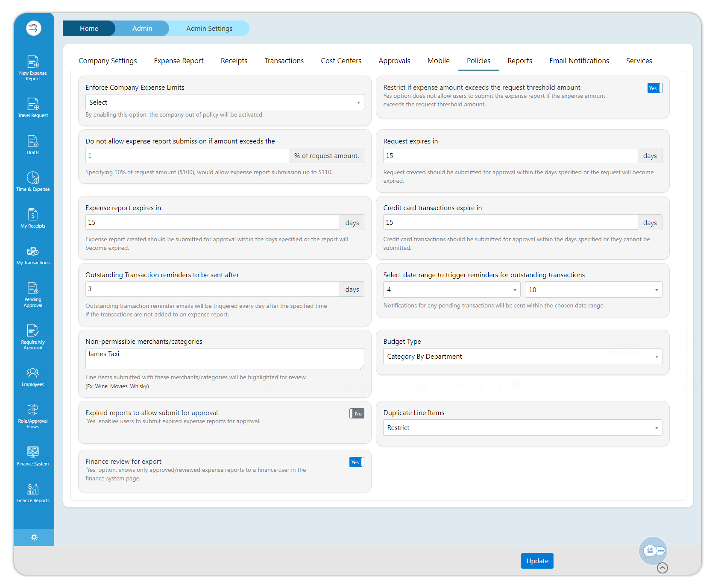
Task: Open Finance Reports from sidebar
Action: [33, 493]
